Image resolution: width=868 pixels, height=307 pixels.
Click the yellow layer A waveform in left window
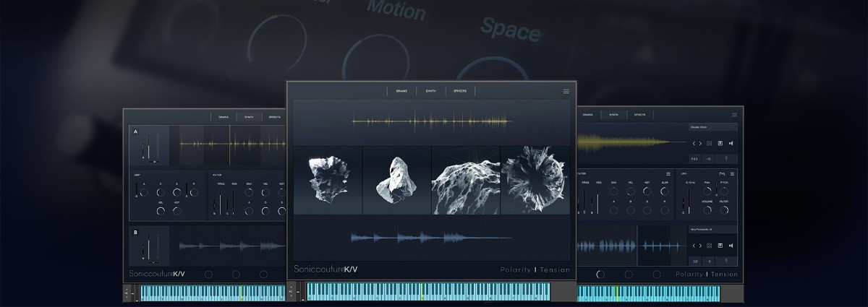233,144
